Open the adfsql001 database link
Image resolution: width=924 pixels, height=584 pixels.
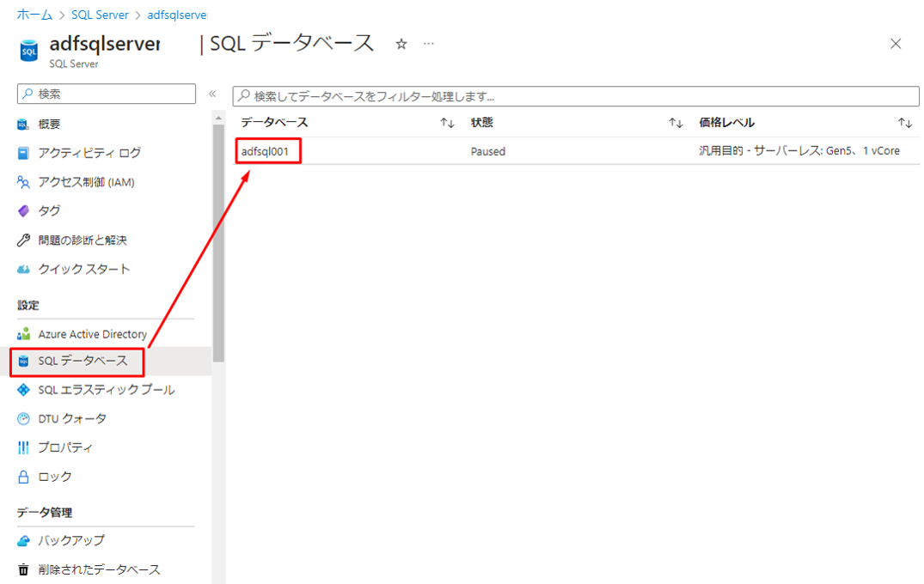point(265,151)
